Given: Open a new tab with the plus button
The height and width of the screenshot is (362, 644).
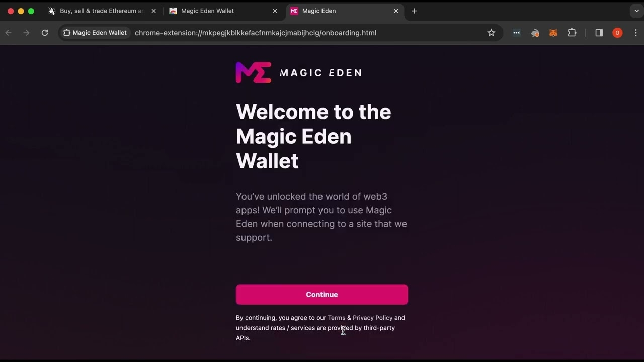Looking at the screenshot, I should (x=414, y=11).
